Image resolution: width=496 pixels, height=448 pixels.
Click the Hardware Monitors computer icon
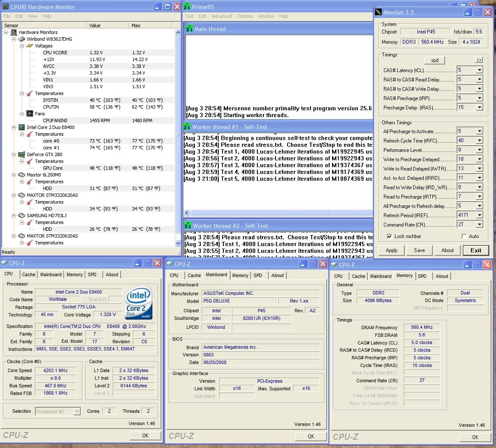coord(14,32)
